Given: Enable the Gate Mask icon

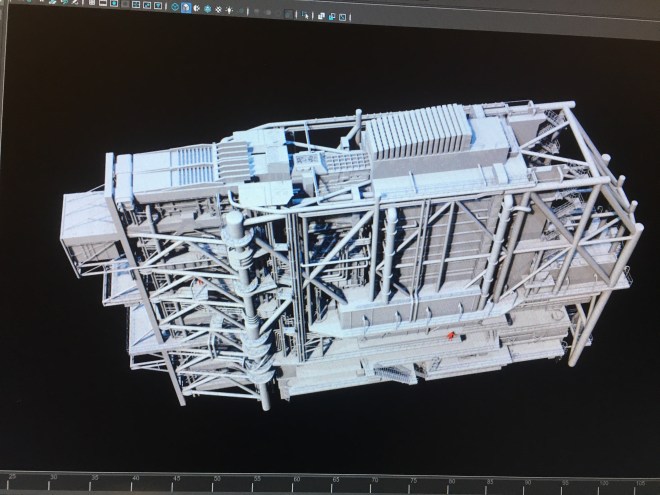Looking at the screenshot, I should 125,5.
